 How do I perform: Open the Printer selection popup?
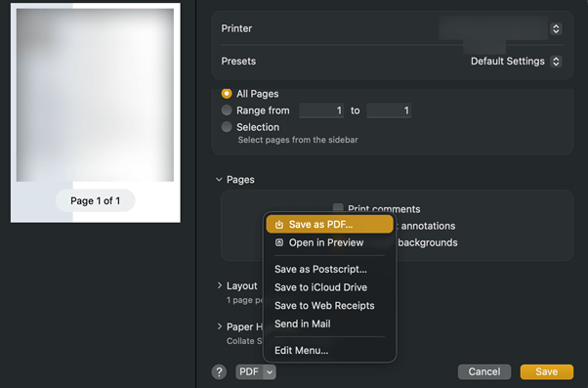click(x=556, y=29)
